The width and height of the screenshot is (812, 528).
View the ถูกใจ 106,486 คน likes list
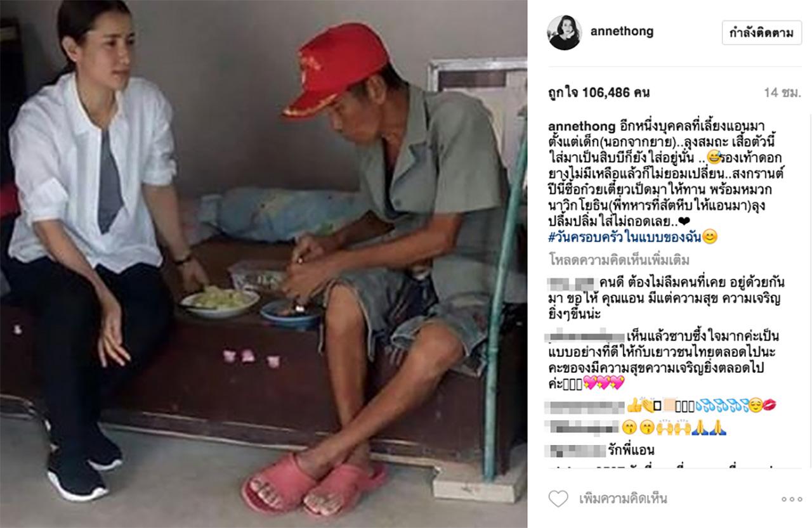pyautogui.click(x=589, y=93)
